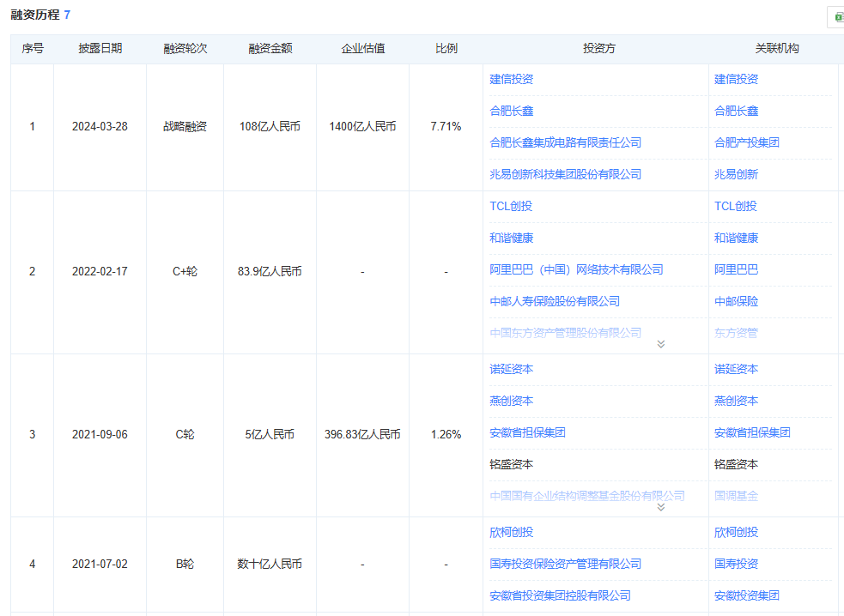844x616 pixels.
Task: Open 合肥长鑫集成电路有限责任公司 investor link
Action: [x=565, y=142]
